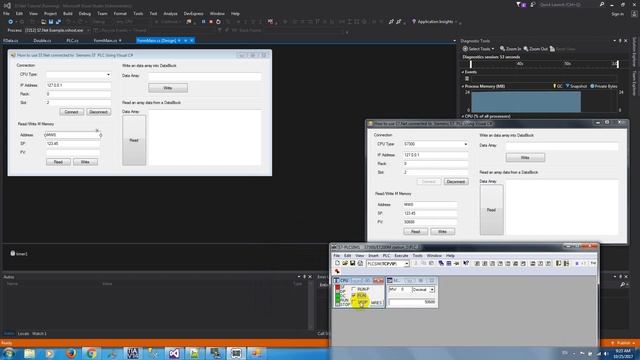Click the floppy save icon in S7-PLCSIM toolbar
640x360 pixels.
pos(353,264)
